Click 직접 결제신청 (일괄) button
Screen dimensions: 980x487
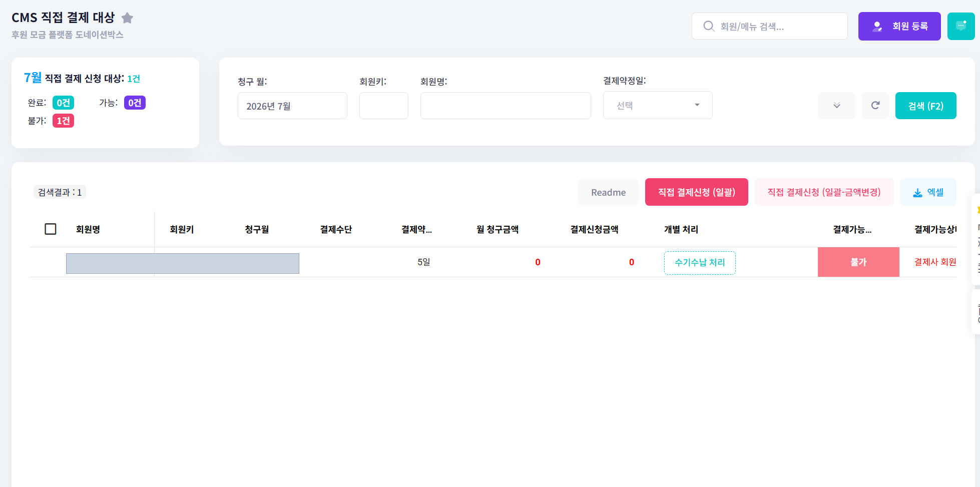click(696, 192)
